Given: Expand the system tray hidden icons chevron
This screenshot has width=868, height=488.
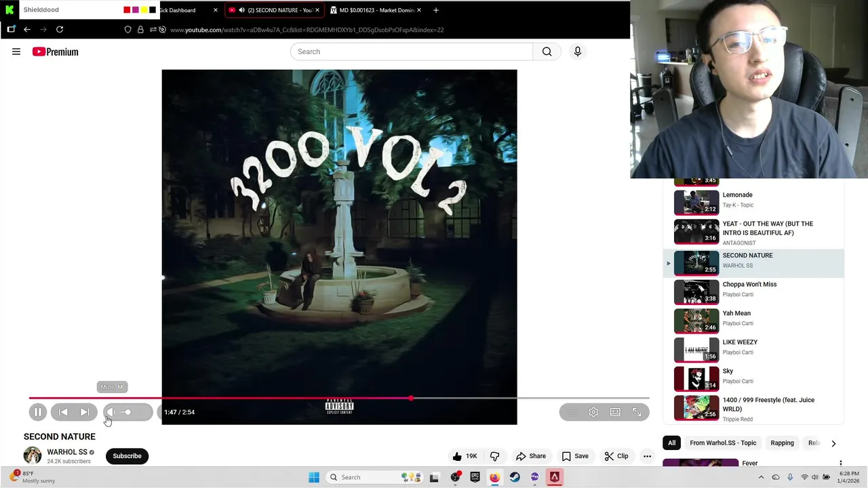Looking at the screenshot, I should click(761, 477).
